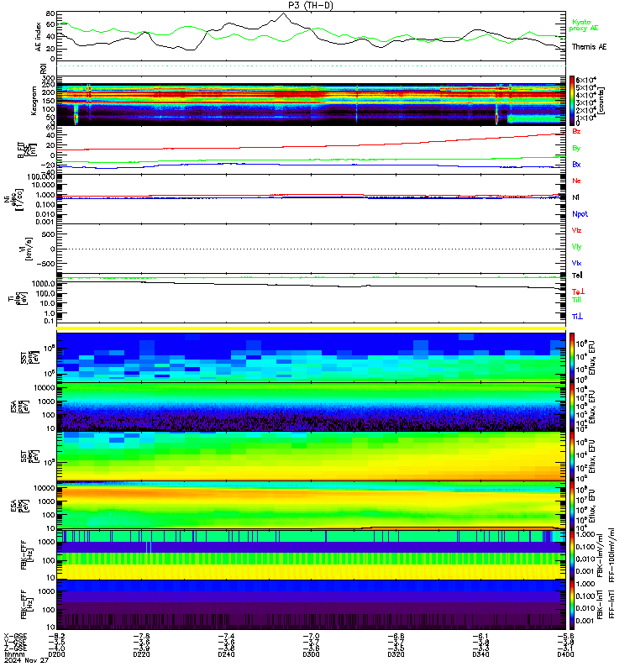This screenshot has height=672, width=630.
Task: Click the magnetic field B line plot panel
Action: pyautogui.click(x=311, y=150)
